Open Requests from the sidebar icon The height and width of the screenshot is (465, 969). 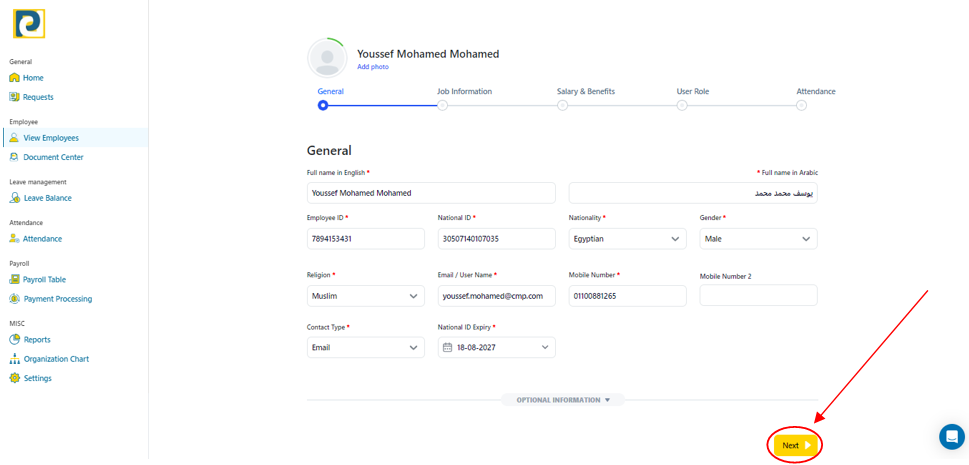[x=14, y=97]
